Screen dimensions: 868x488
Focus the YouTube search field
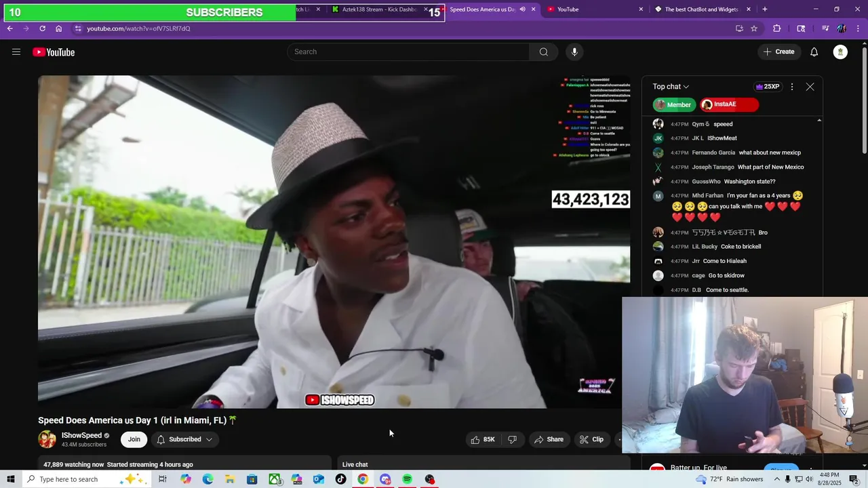pos(409,52)
